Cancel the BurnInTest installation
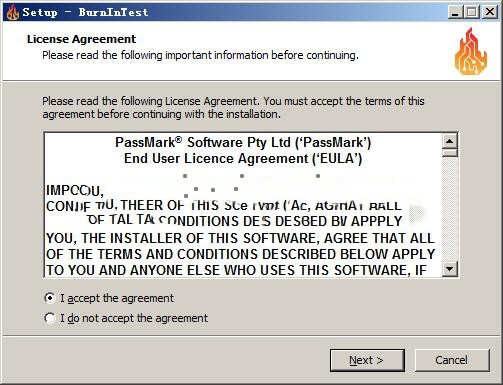This screenshot has width=503, height=385. click(452, 360)
